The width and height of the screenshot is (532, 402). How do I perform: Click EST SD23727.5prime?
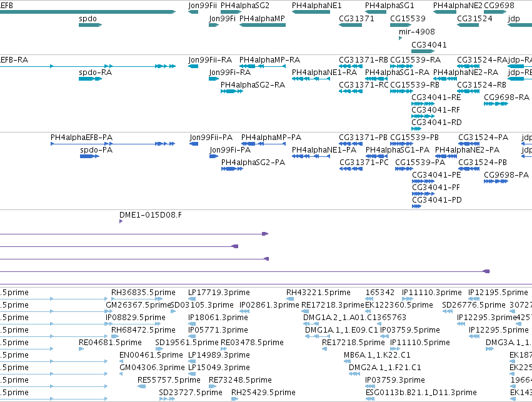point(167,399)
